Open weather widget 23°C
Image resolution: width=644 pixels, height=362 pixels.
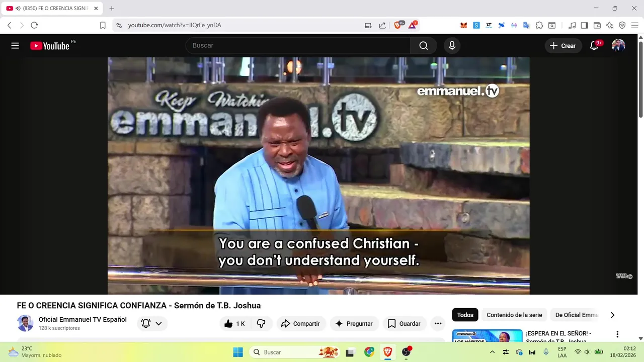[34, 352]
